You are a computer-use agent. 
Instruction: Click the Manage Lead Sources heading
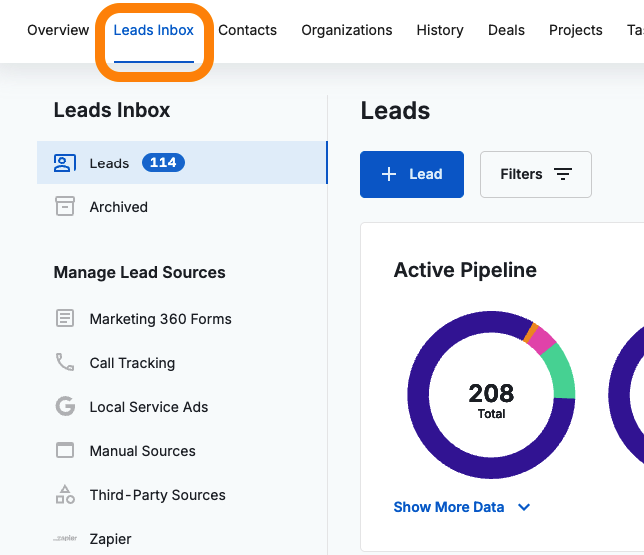tap(140, 272)
